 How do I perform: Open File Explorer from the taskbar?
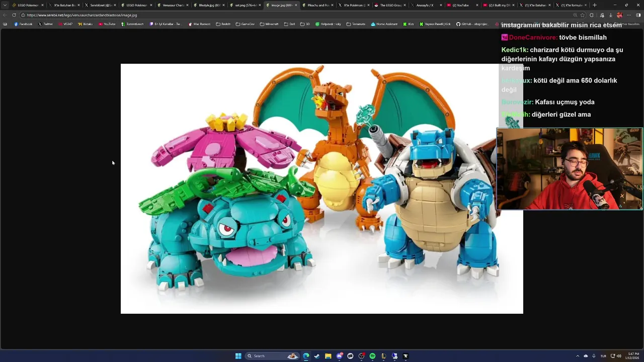point(328,356)
